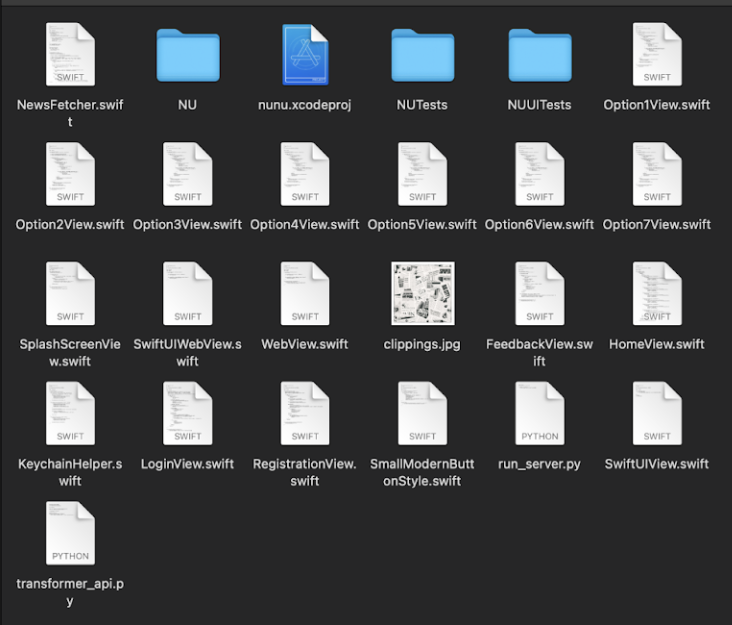This screenshot has height=625, width=732.
Task: Select the clippings.jpg image thumbnail
Action: [x=422, y=293]
